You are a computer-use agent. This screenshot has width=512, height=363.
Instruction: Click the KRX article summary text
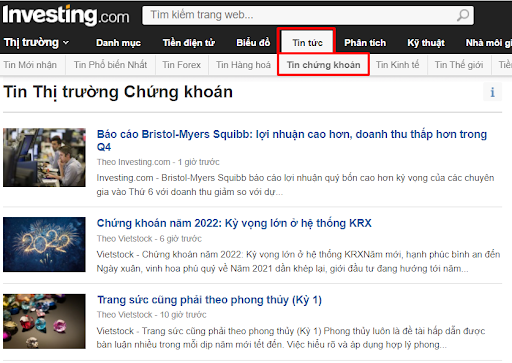coord(298,261)
